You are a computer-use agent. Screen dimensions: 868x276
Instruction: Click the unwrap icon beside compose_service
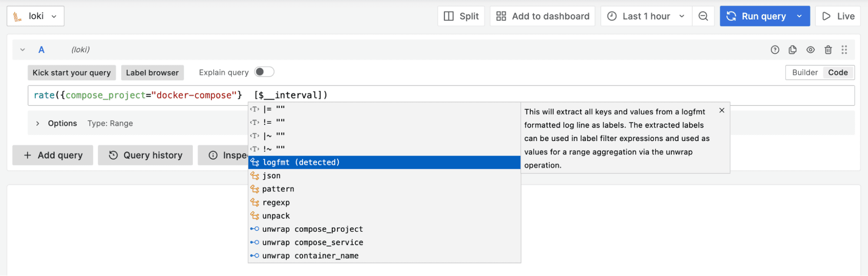pos(255,243)
